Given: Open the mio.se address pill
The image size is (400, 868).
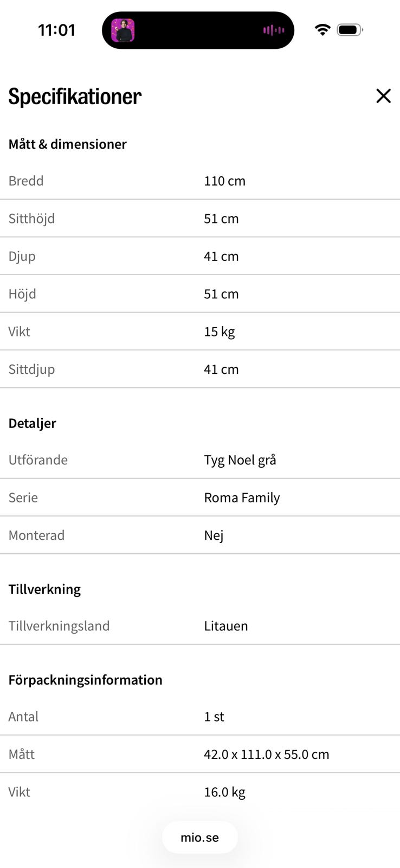Looking at the screenshot, I should 200,837.
